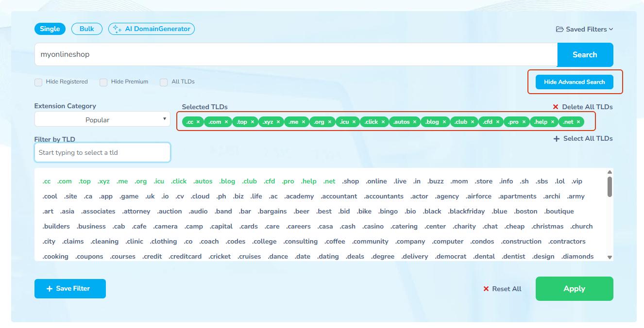
Task: Click the red X Reset All icon
Action: click(x=486, y=289)
